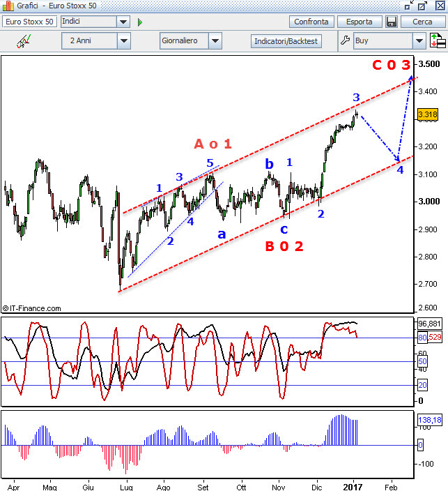448x491 pixels.
Task: Click the Cerca button
Action: click(423, 22)
